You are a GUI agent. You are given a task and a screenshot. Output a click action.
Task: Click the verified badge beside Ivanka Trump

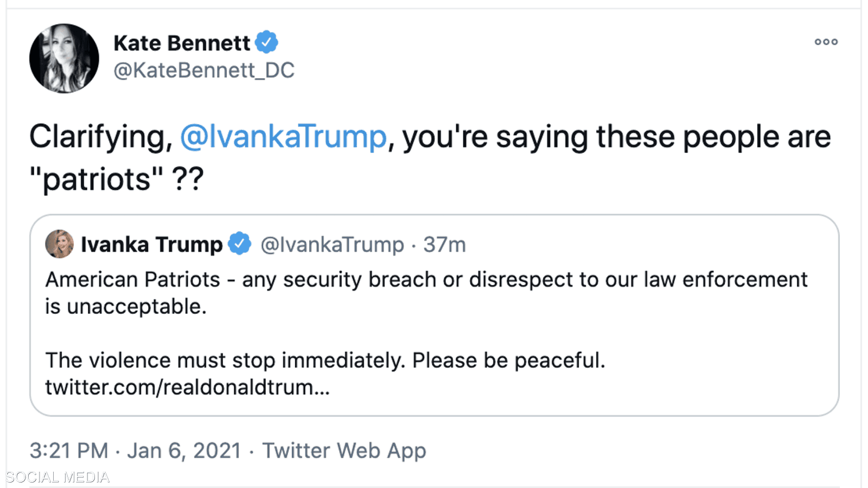pyautogui.click(x=239, y=243)
